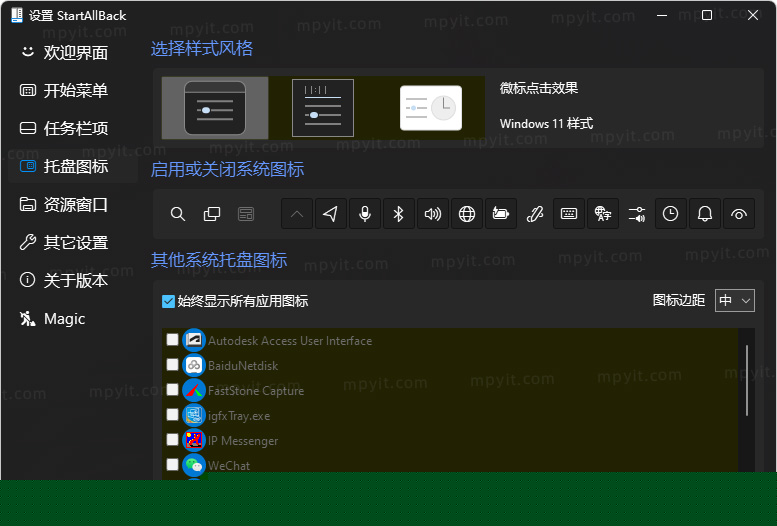Open the 图标边距 dropdown
Screen dimensions: 777x526
click(x=734, y=300)
